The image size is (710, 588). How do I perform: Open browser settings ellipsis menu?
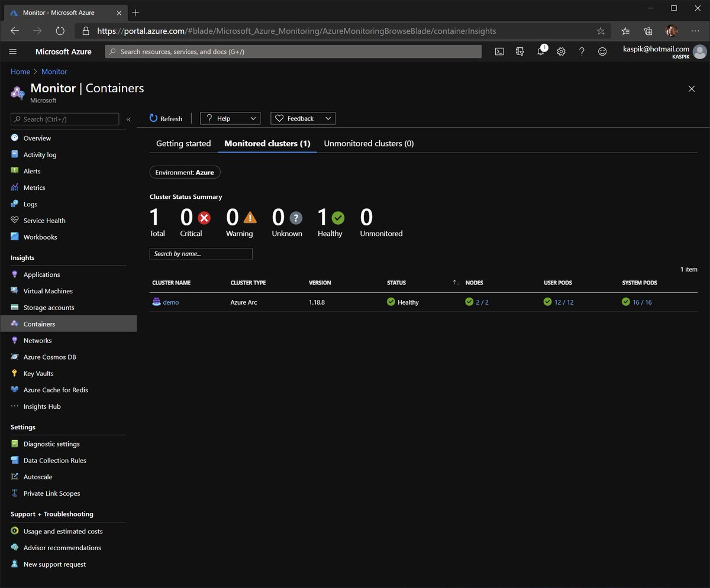click(x=695, y=31)
